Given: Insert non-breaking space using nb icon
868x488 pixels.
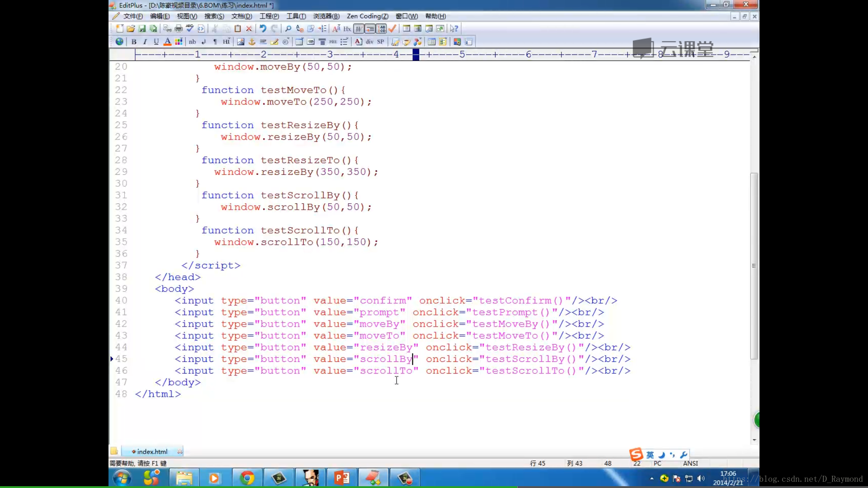Looking at the screenshot, I should click(193, 42).
